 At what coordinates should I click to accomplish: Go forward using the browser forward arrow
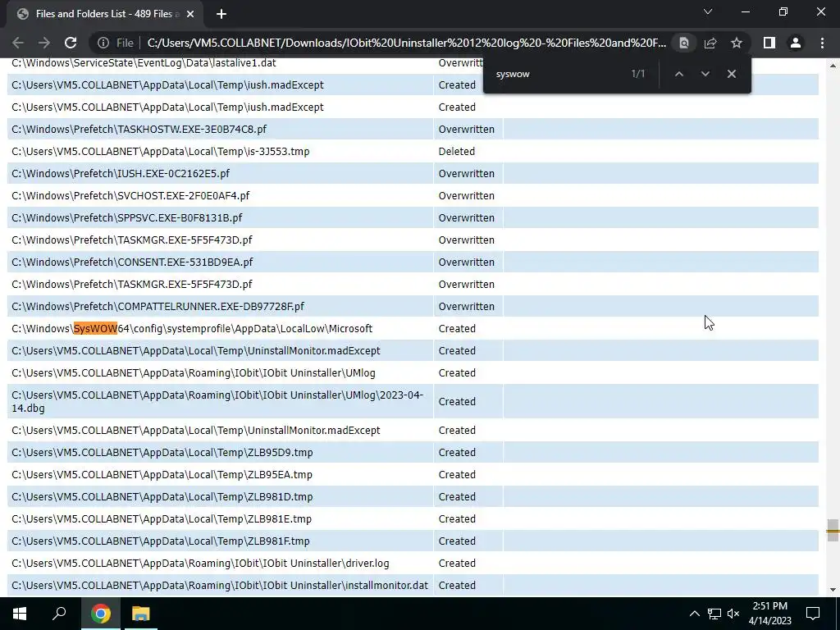coord(44,43)
